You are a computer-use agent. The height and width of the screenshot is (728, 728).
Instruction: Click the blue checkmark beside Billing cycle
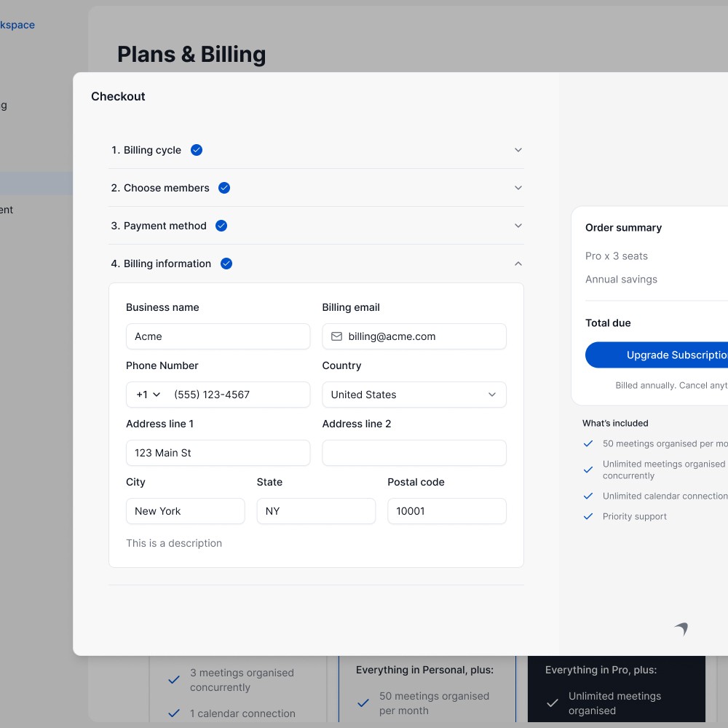pyautogui.click(x=197, y=150)
